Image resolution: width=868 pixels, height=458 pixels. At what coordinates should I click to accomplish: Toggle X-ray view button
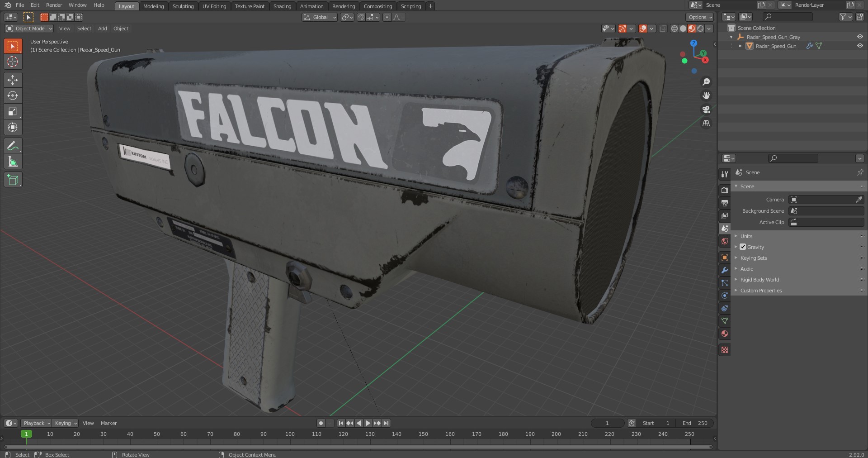point(663,29)
